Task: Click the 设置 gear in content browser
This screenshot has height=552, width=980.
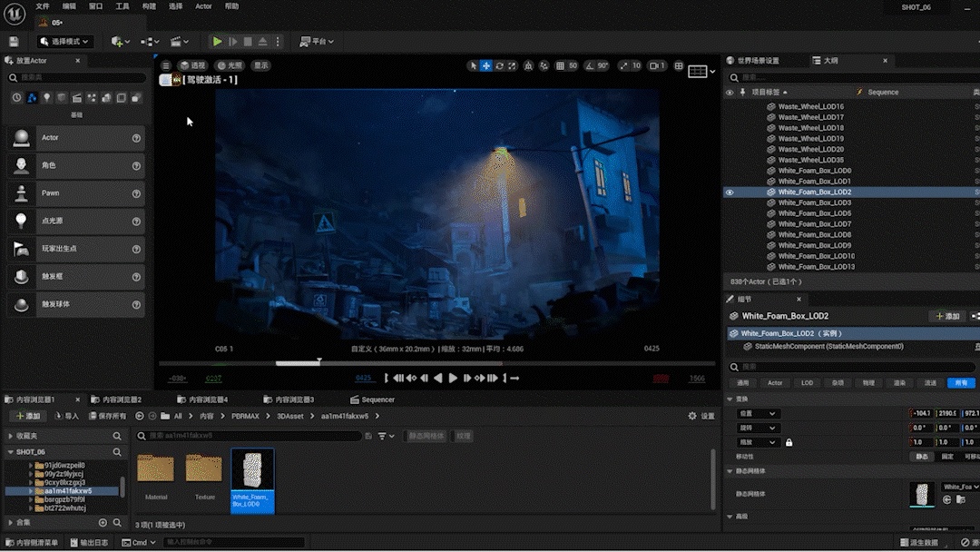Action: pos(701,417)
